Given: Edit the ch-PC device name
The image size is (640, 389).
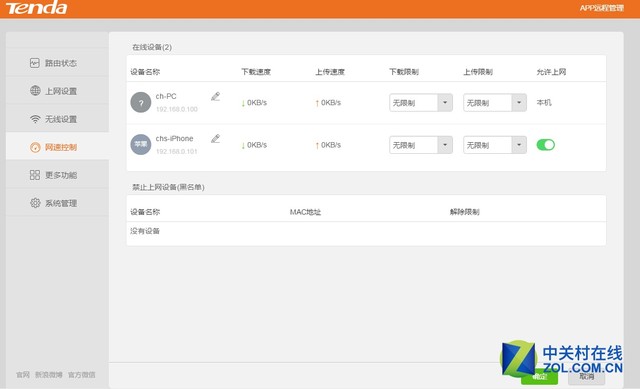Looking at the screenshot, I should [x=216, y=97].
